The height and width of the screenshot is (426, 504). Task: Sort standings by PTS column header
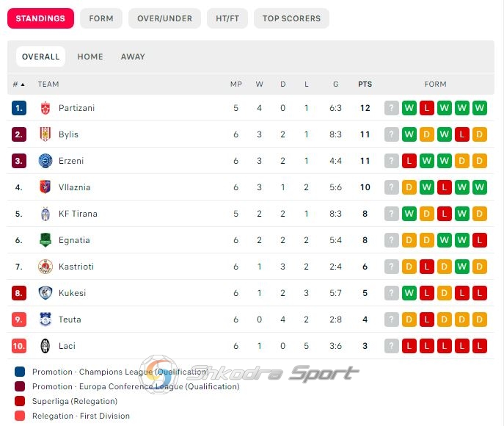pyautogui.click(x=365, y=84)
